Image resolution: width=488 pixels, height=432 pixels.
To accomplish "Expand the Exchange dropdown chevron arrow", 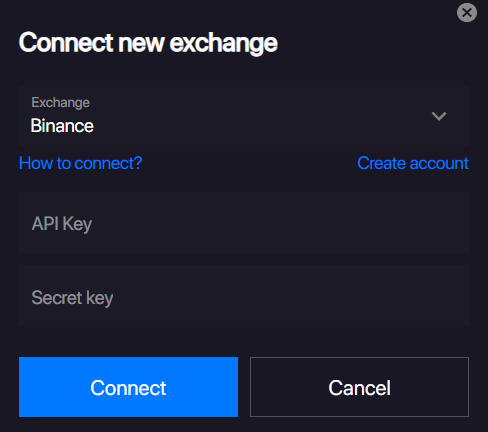I will coord(439,116).
